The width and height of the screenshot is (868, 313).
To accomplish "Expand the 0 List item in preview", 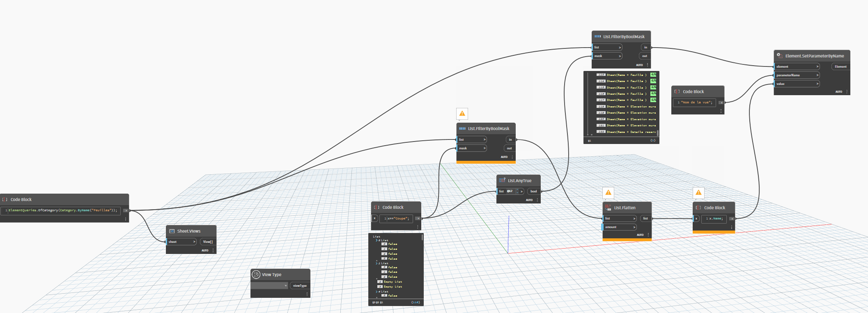I will tap(377, 240).
